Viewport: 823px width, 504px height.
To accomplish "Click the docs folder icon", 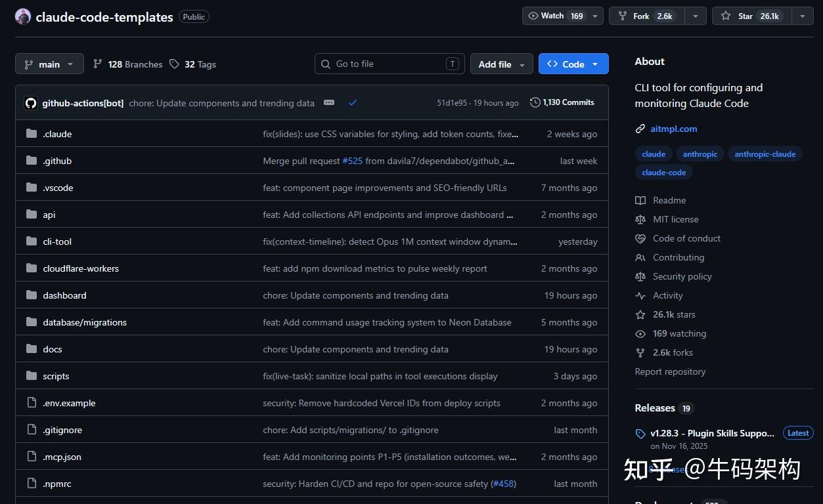I will coord(32,349).
